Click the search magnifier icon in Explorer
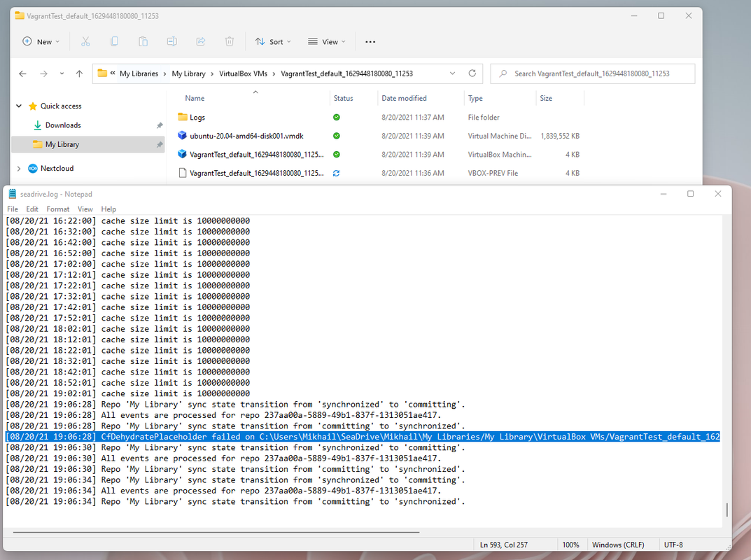This screenshot has height=560, width=751. tap(503, 73)
